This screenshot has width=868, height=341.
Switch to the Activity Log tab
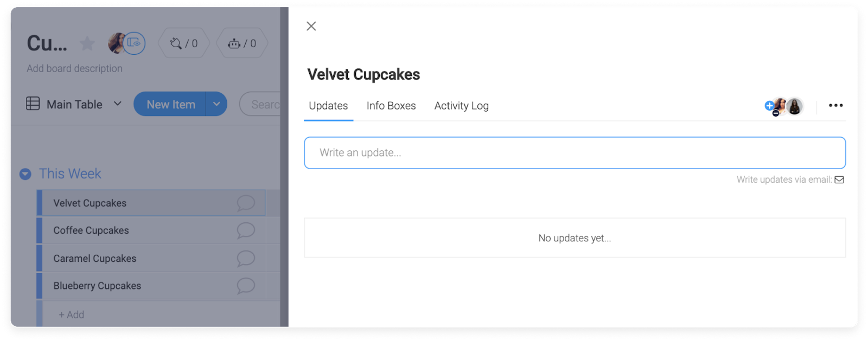461,106
